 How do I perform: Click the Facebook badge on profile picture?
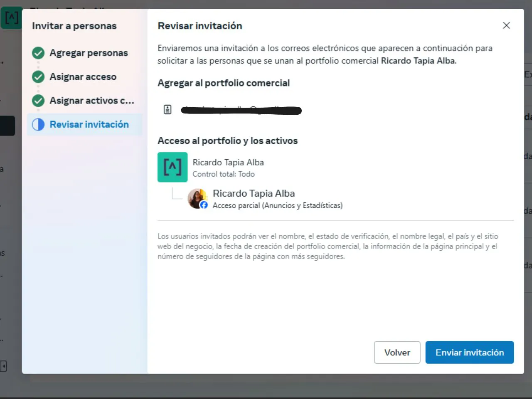(x=204, y=205)
